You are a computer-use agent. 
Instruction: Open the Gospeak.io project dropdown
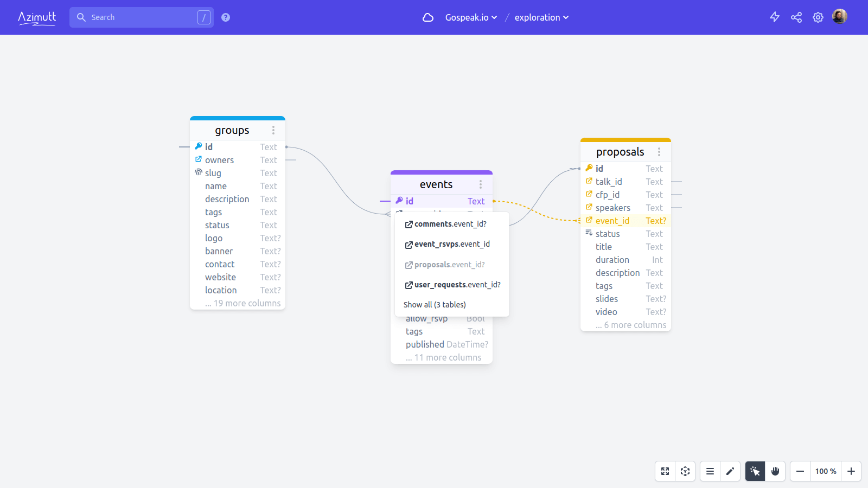[x=471, y=17]
